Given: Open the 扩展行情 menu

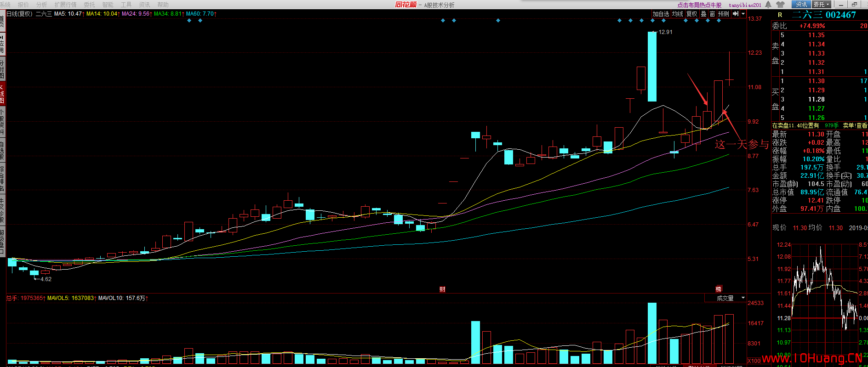Looking at the screenshot, I should point(65,5).
